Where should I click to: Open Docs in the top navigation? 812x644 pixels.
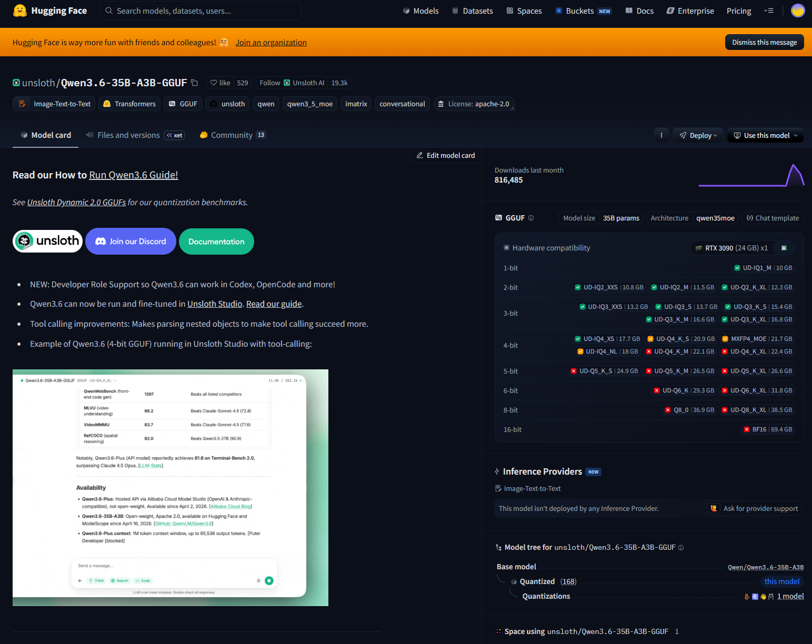639,11
